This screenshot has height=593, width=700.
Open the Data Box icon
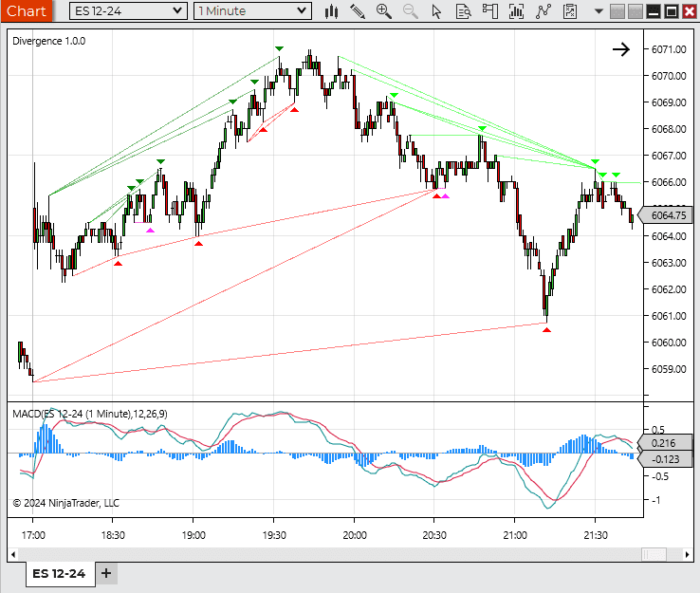(463, 11)
